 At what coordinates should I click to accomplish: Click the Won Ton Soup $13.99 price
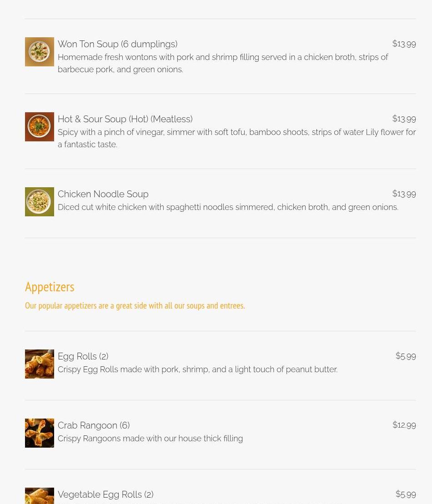tap(404, 44)
